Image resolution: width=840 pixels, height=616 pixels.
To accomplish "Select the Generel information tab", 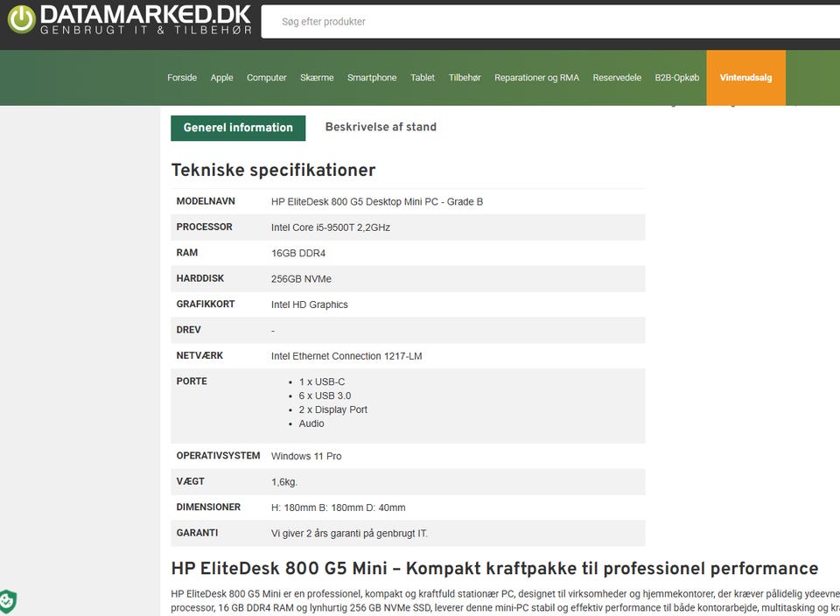I will tap(238, 128).
